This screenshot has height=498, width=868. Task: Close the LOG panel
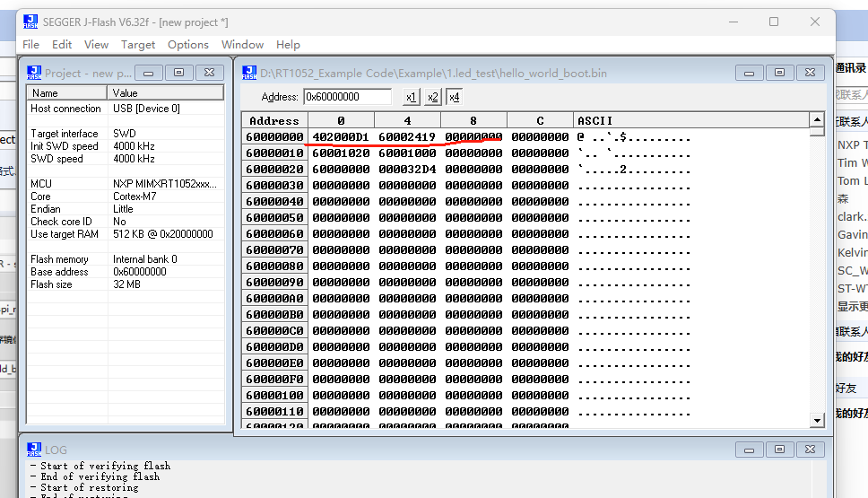click(x=810, y=450)
